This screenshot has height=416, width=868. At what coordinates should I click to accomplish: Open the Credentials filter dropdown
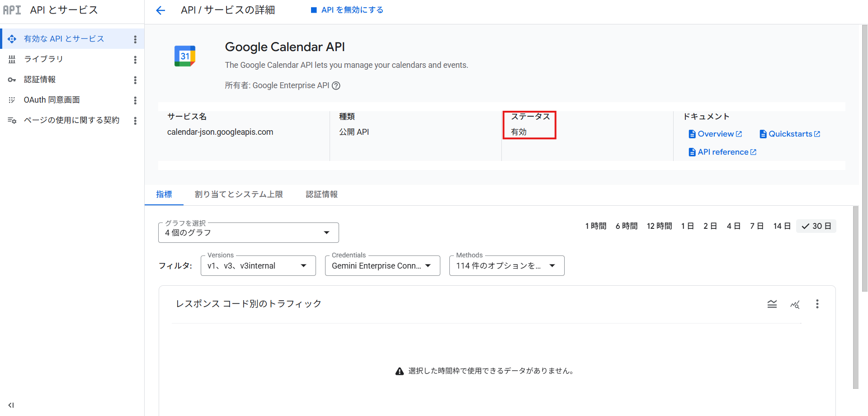point(382,266)
